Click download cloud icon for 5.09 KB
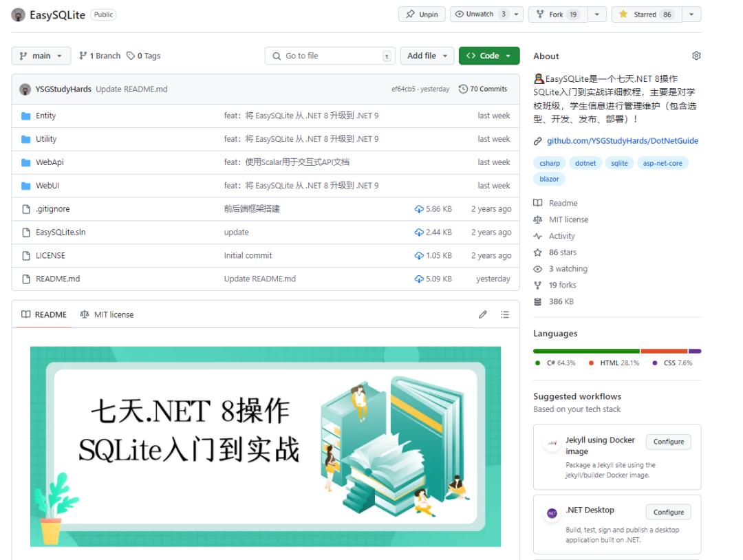 coord(419,279)
